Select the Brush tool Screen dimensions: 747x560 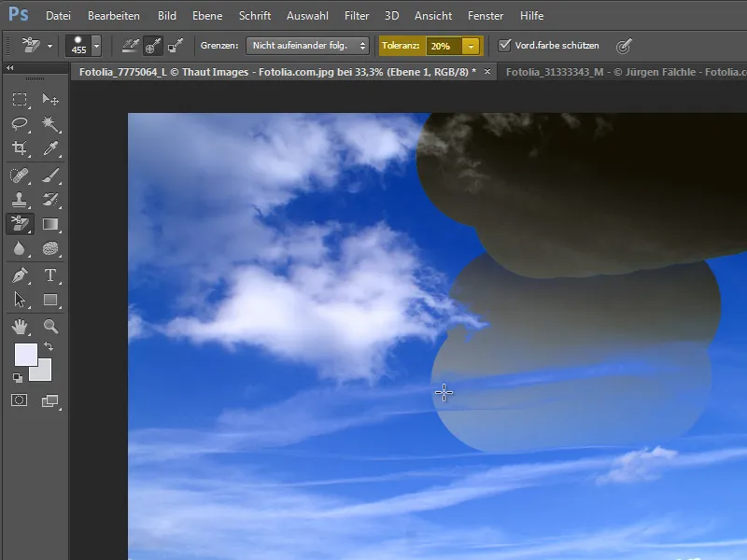pyautogui.click(x=50, y=175)
